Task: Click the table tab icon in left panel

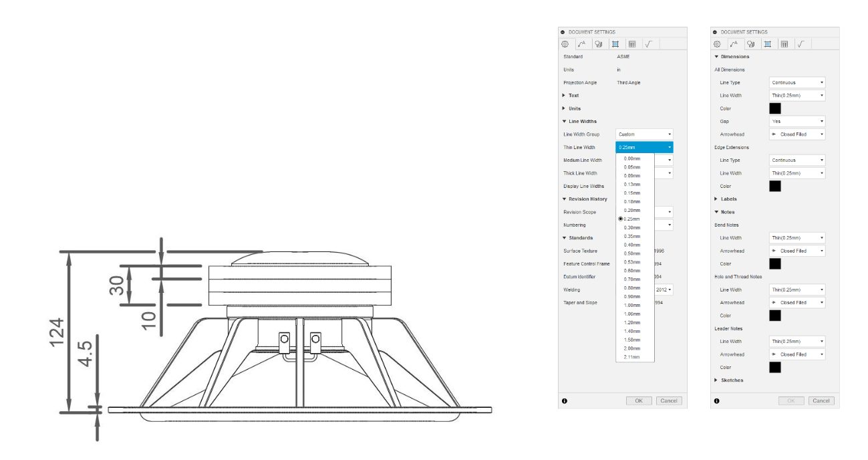Action: pyautogui.click(x=631, y=44)
